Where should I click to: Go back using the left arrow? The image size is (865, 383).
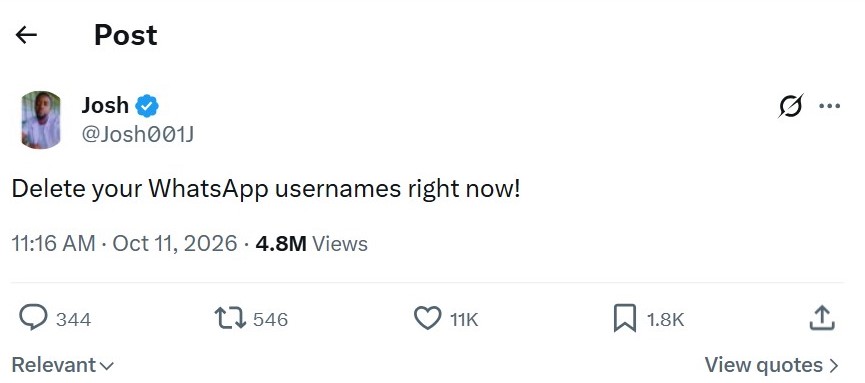26,35
